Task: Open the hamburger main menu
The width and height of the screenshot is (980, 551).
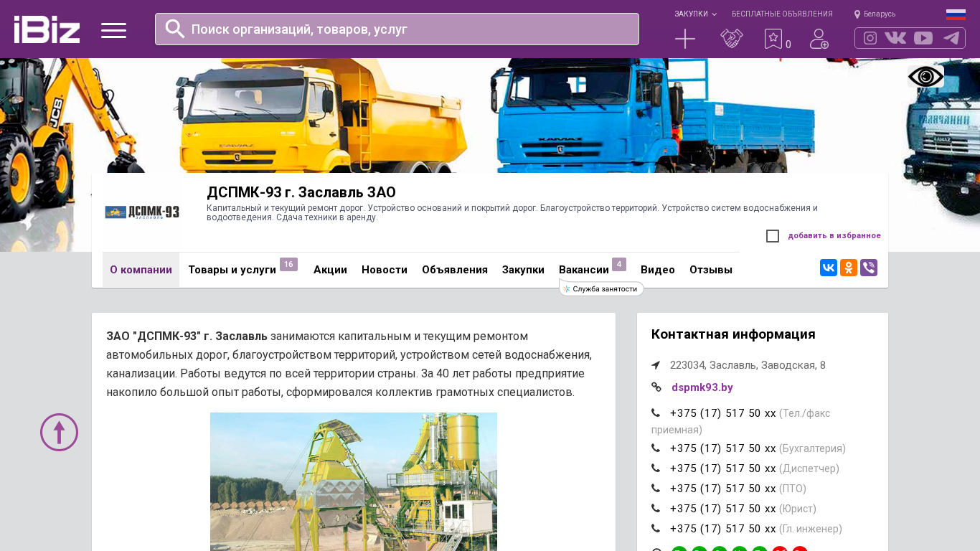Action: (x=113, y=30)
